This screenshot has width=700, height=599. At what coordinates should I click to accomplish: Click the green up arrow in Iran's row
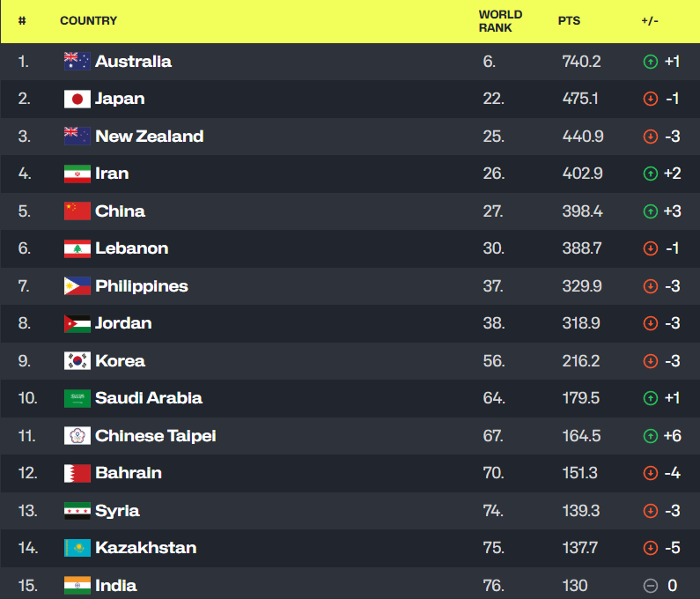tap(651, 174)
